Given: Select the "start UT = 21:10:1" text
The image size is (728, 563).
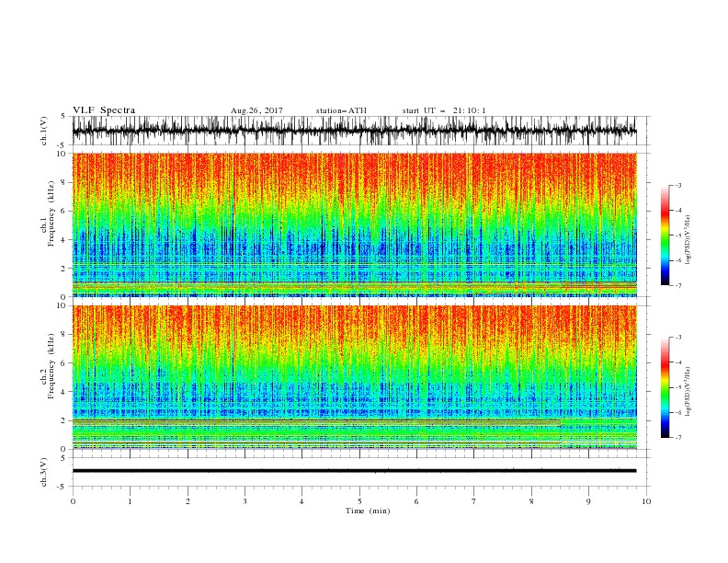Looking at the screenshot, I should 444,110.
